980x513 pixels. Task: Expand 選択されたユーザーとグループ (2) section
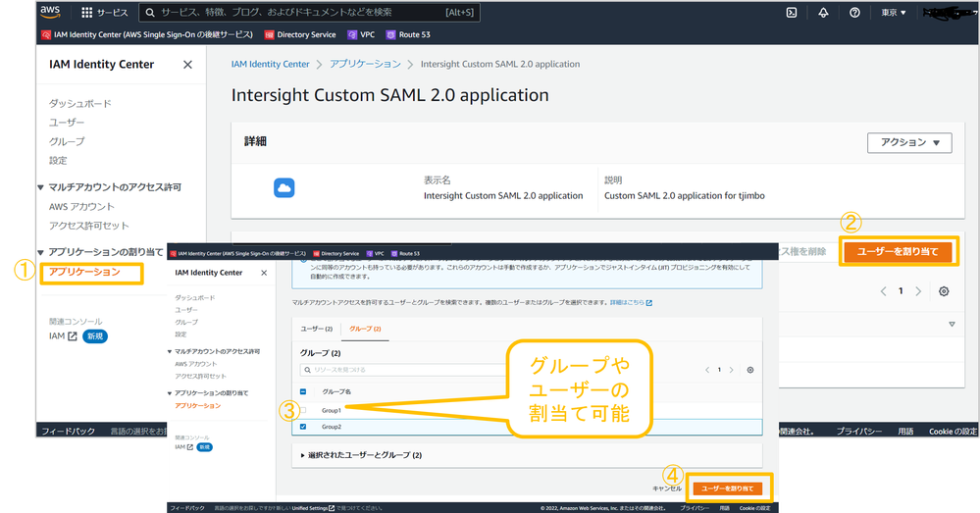361,455
